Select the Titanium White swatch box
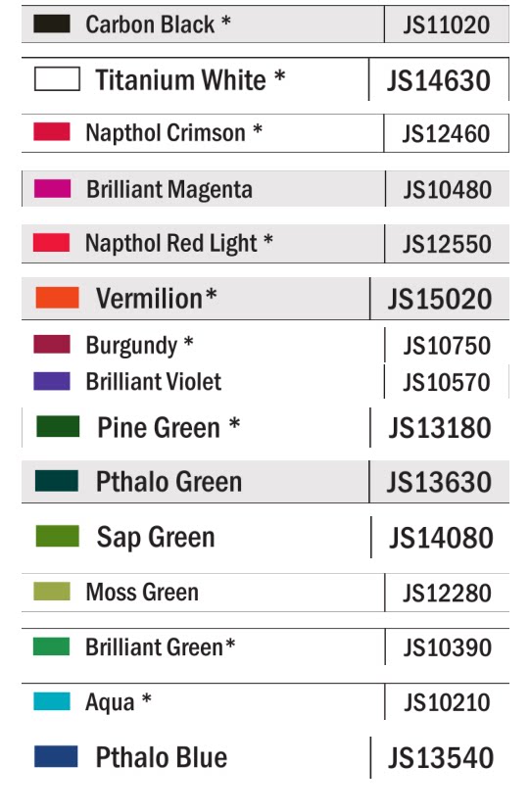This screenshot has height=812, width=530. (x=57, y=79)
